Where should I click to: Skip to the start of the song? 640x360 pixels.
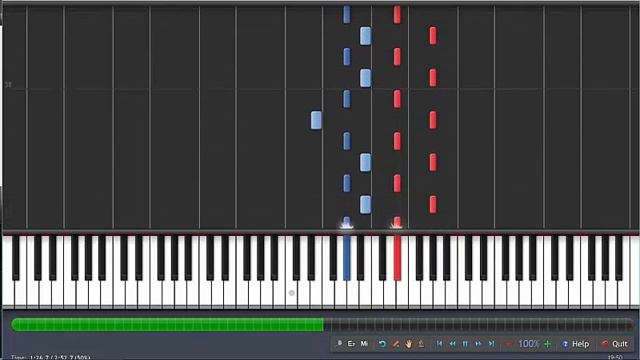point(439,344)
